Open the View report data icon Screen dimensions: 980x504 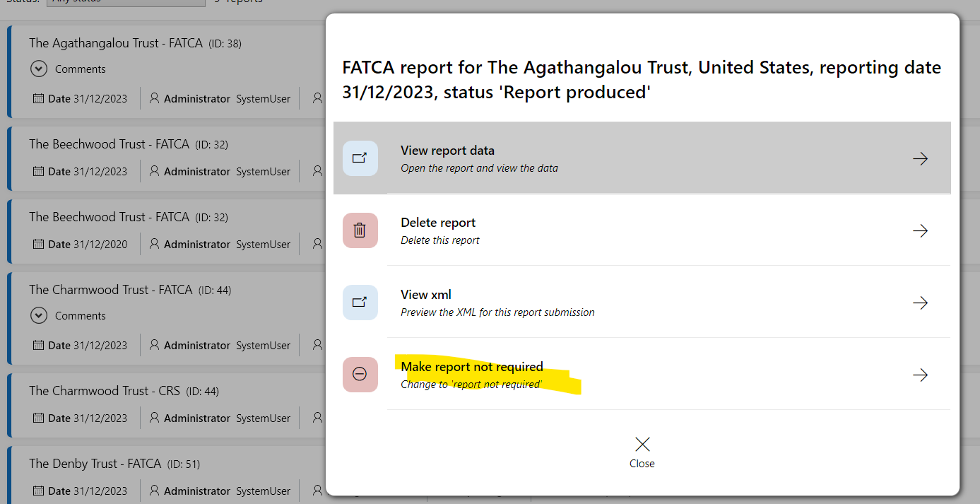pos(360,158)
